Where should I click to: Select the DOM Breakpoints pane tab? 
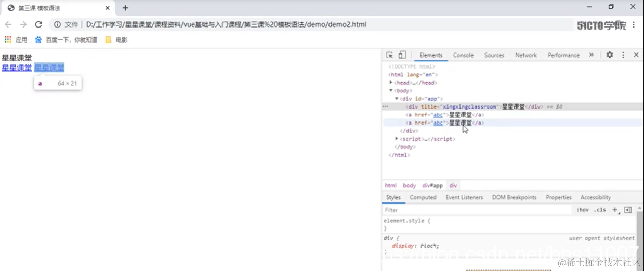coord(514,197)
